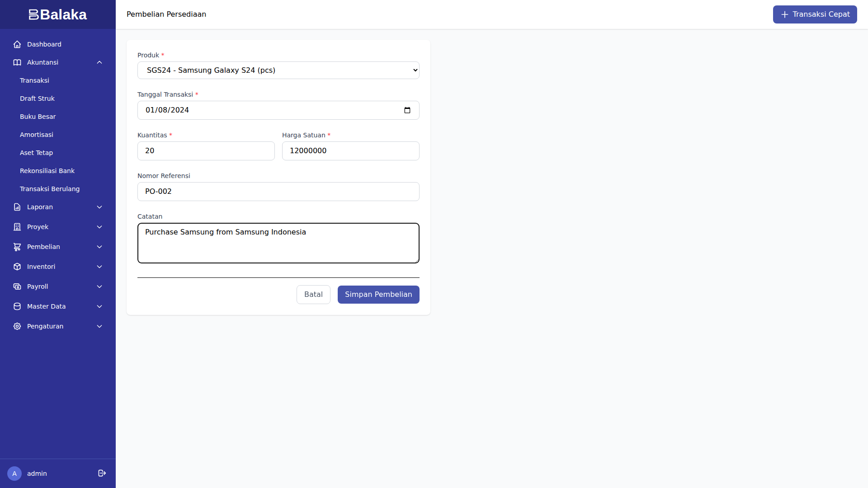This screenshot has height=488, width=868.
Task: Expand the Proyek section in sidebar
Action: [99, 227]
